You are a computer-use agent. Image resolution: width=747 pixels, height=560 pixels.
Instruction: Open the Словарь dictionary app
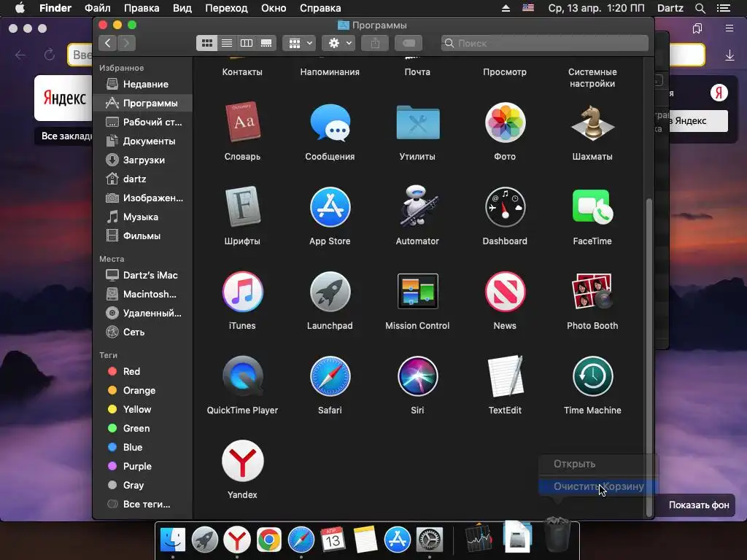pyautogui.click(x=242, y=122)
